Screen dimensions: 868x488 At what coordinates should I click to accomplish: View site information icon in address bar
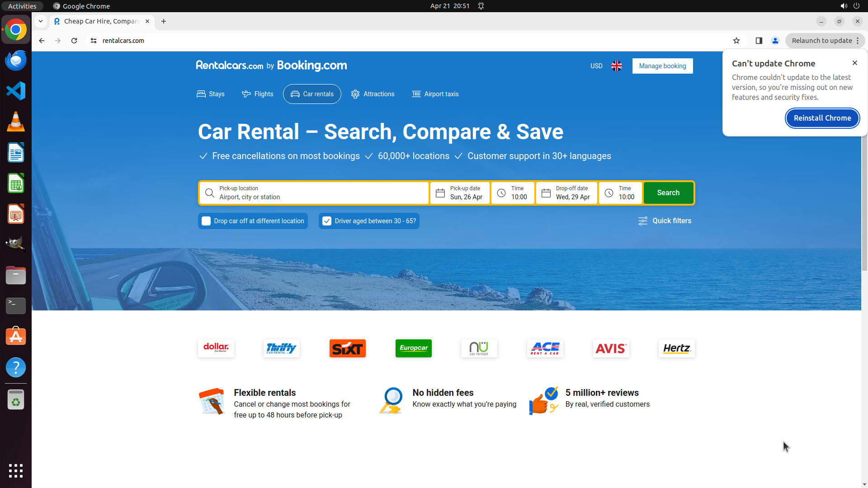coord(94,41)
